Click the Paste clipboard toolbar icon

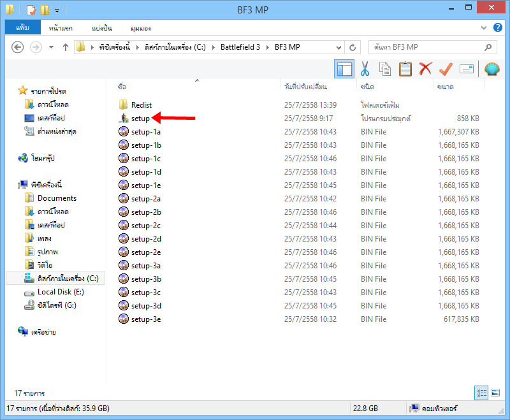click(x=405, y=69)
